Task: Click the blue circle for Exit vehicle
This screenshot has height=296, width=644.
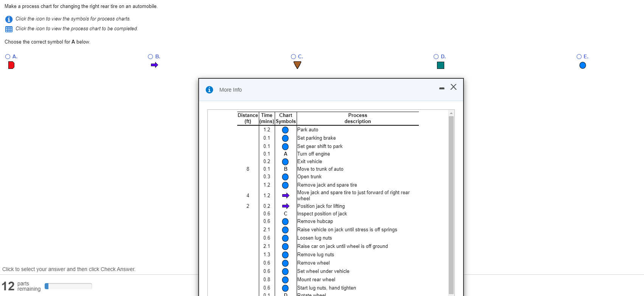Action: coord(285,162)
